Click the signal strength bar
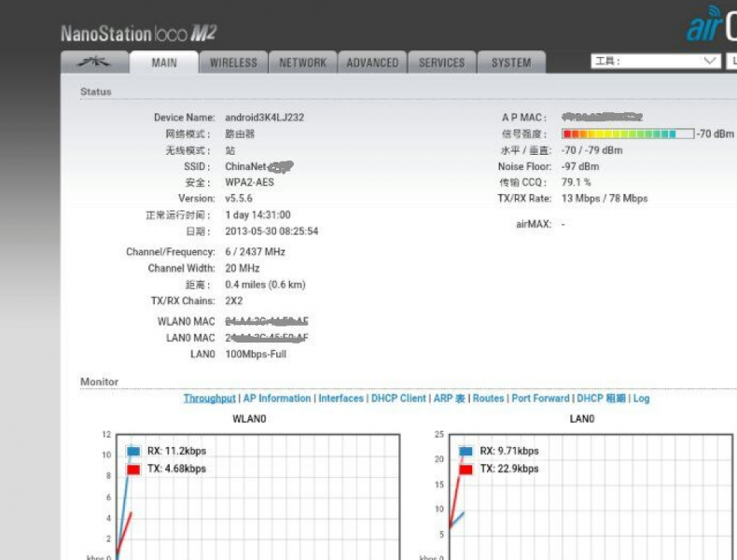The width and height of the screenshot is (737, 560). coord(628,134)
